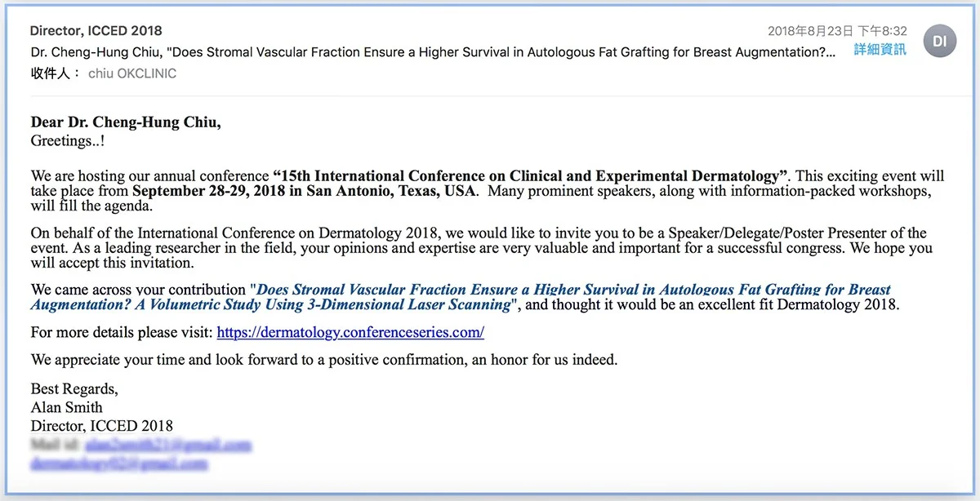Click the blue italic paper title text
Image resolution: width=980 pixels, height=501 pixels.
click(461, 297)
